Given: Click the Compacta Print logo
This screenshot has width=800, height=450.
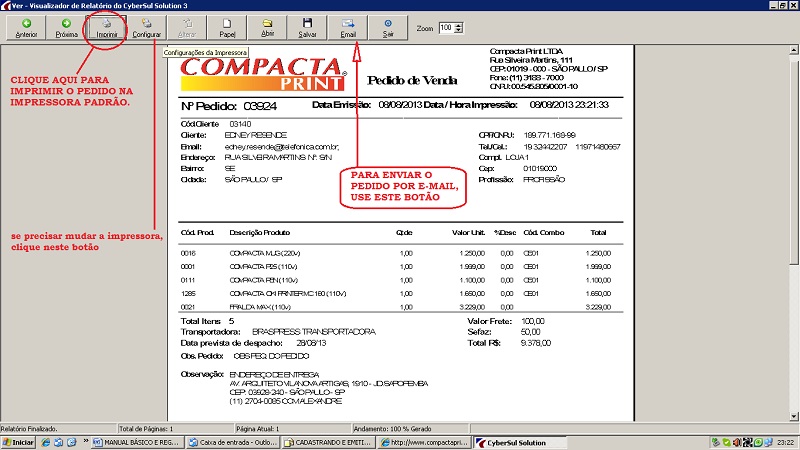Looking at the screenshot, I should 263,74.
